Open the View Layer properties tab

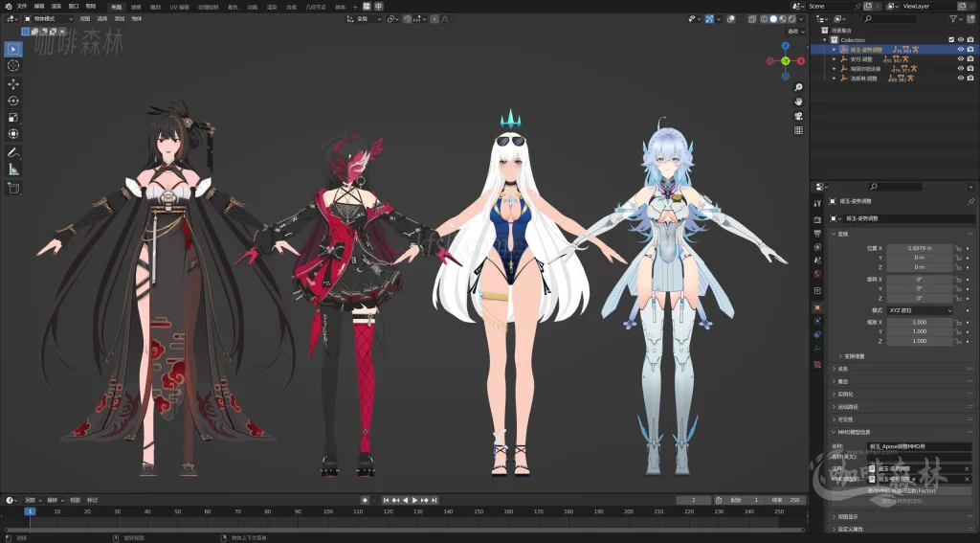point(817,247)
